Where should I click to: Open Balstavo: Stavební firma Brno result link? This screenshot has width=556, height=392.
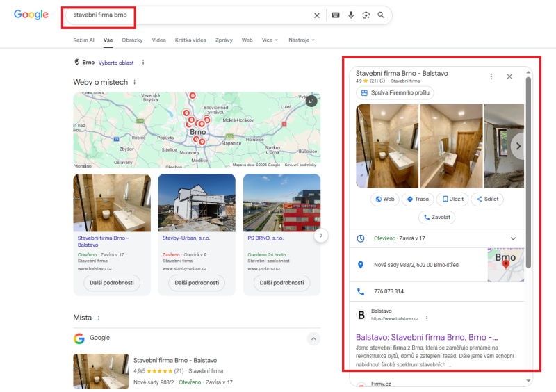click(x=427, y=337)
